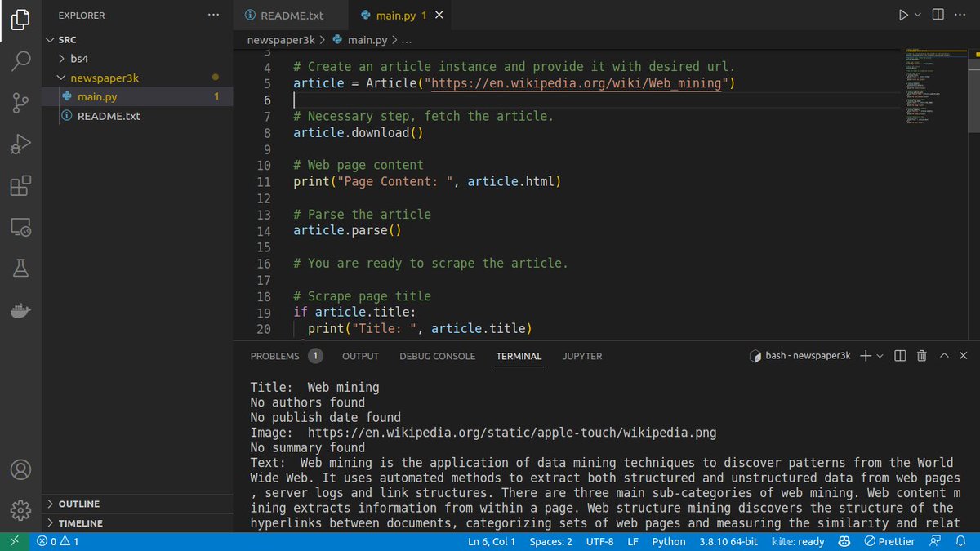This screenshot has height=551, width=980.
Task: Create a new terminal with plus icon
Action: pos(866,356)
